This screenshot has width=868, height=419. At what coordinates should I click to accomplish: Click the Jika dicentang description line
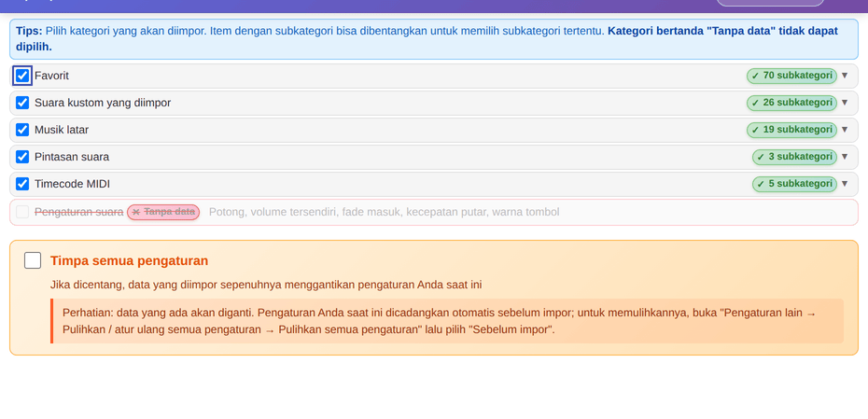point(266,285)
